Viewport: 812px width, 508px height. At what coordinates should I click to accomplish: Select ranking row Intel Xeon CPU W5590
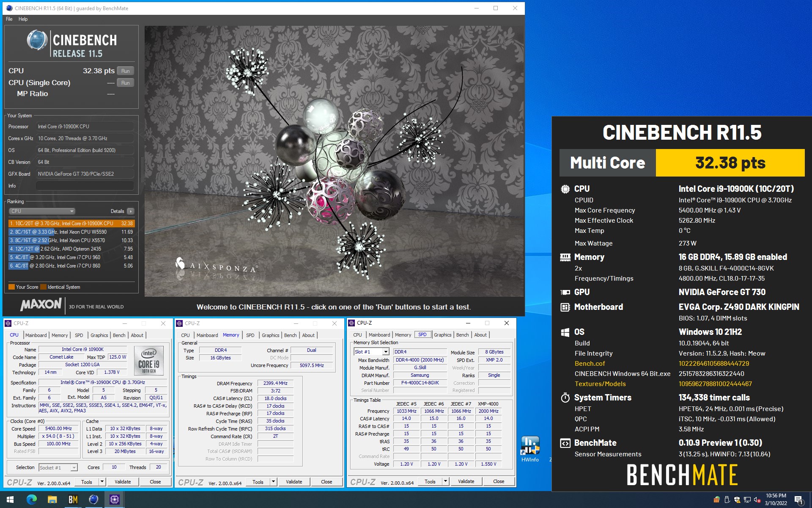[71, 232]
